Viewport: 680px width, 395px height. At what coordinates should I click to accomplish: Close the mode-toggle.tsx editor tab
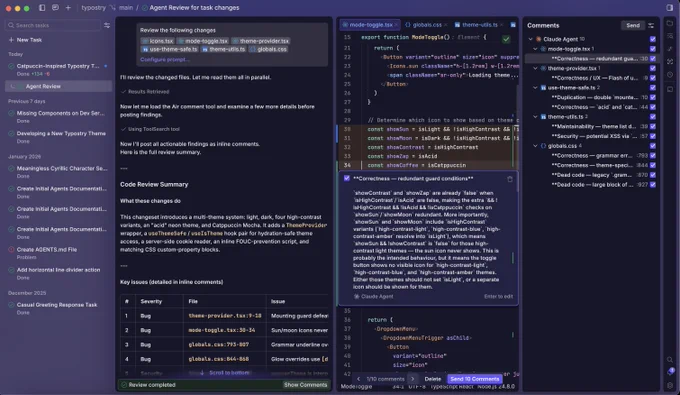tap(396, 25)
